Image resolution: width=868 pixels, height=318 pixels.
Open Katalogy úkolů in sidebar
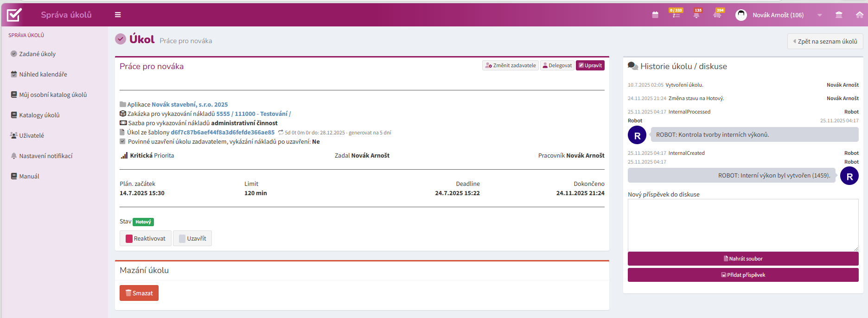(35, 115)
